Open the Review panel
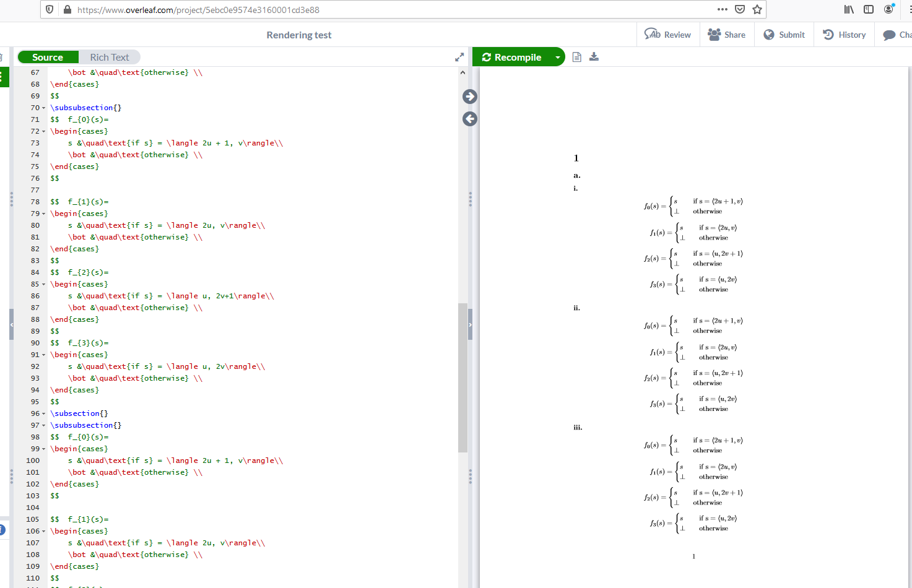The width and height of the screenshot is (912, 588). pyautogui.click(x=667, y=35)
